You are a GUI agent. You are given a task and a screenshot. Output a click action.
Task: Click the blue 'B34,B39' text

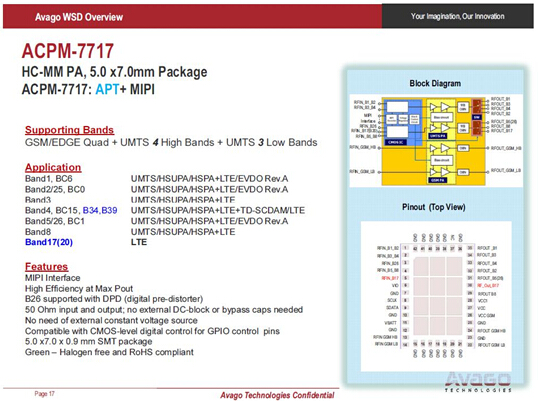tap(100, 210)
